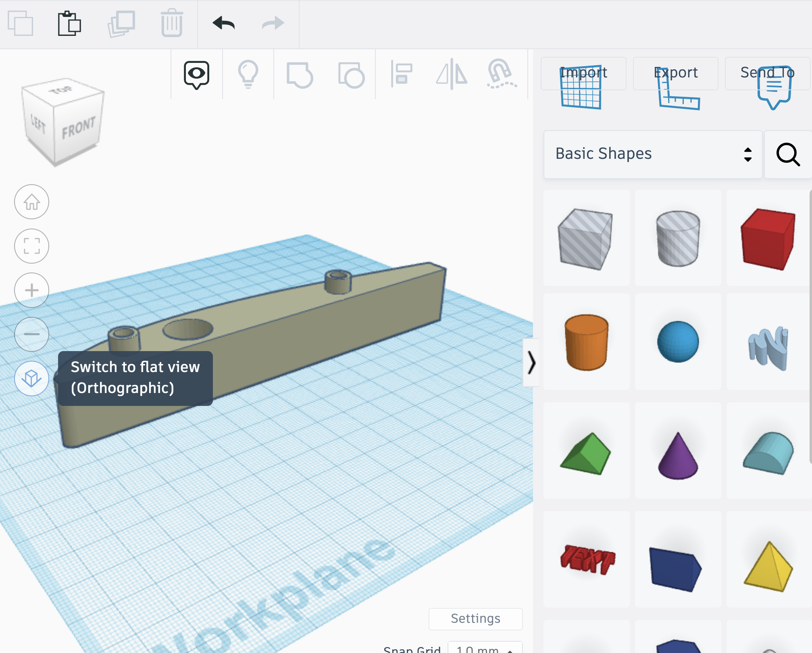Toggle Show All lightbulb icon
Image resolution: width=812 pixels, height=653 pixels.
pos(248,75)
